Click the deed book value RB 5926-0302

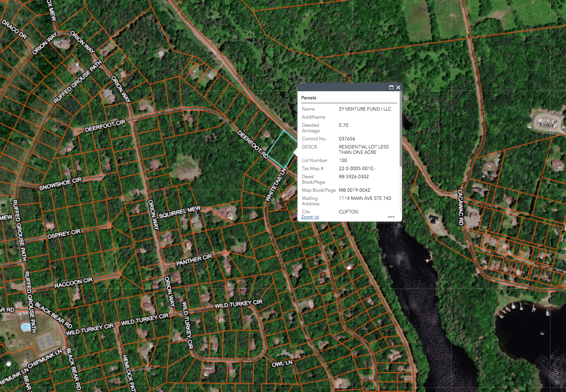354,177
